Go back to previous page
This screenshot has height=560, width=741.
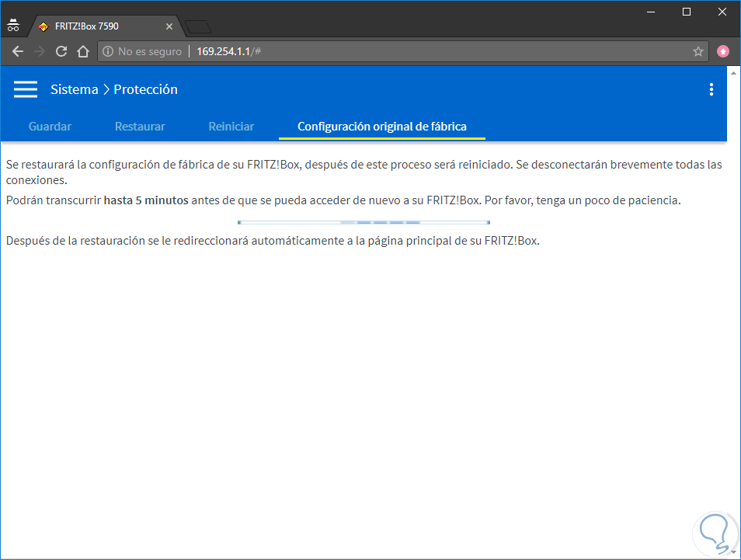pyautogui.click(x=18, y=51)
